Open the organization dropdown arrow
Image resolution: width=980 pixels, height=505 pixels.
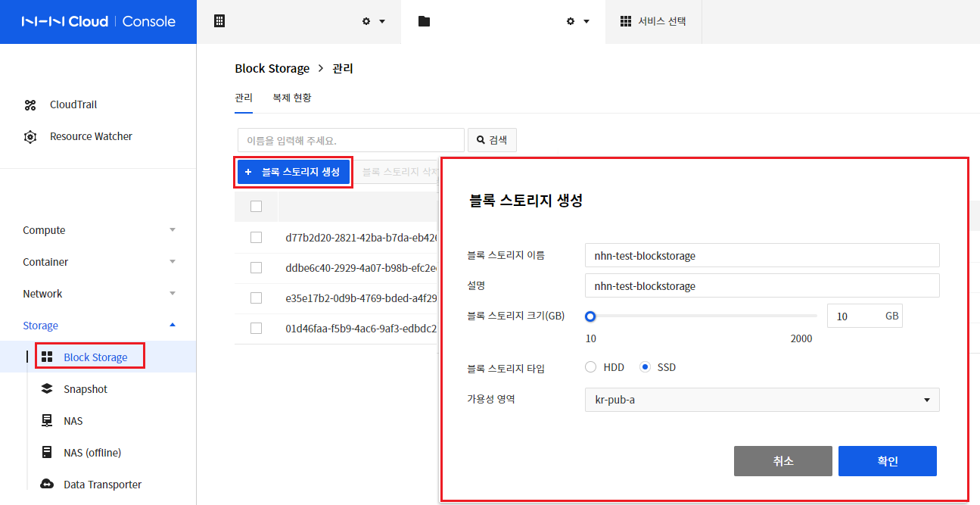[382, 21]
